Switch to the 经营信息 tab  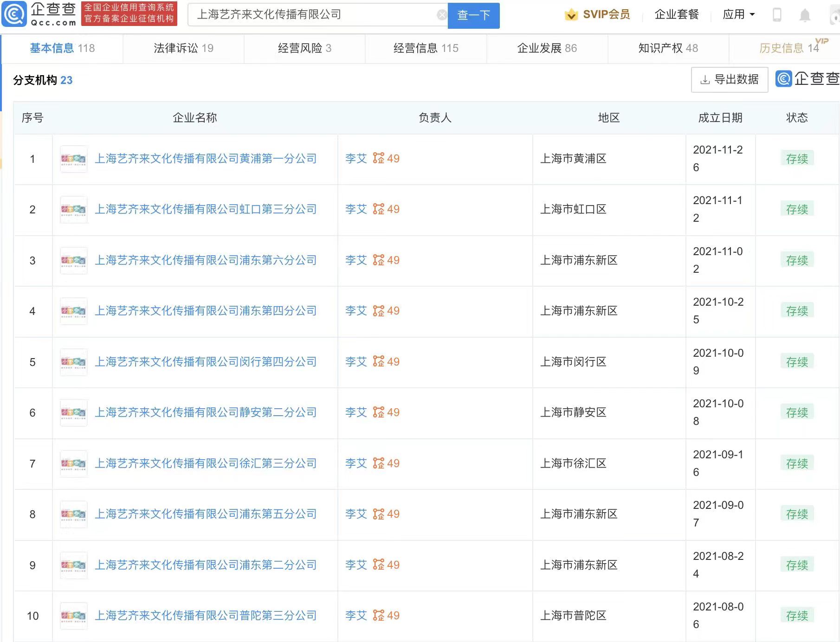[x=426, y=48]
